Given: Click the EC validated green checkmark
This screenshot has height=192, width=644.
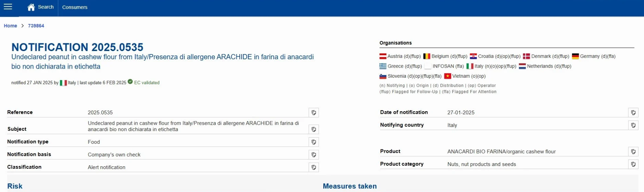Looking at the screenshot, I should pyautogui.click(x=130, y=82).
